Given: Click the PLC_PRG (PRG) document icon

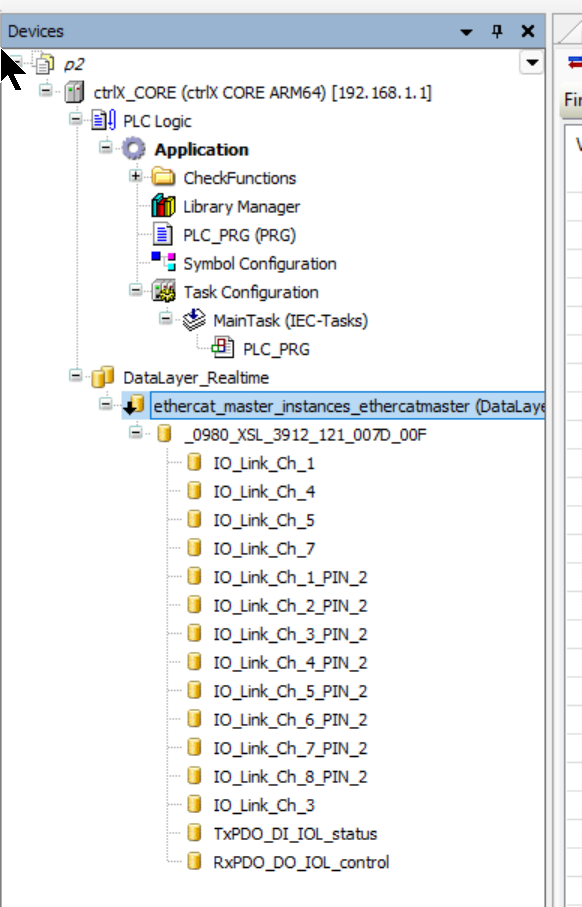Looking at the screenshot, I should [x=163, y=235].
